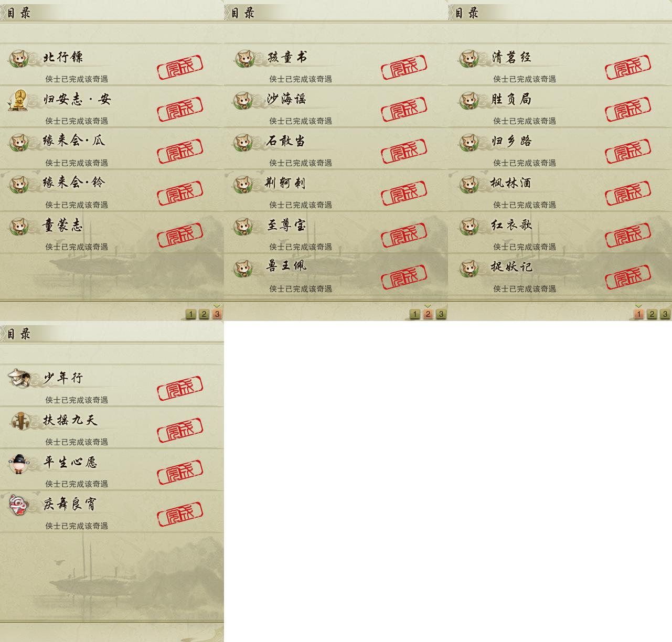672x642 pixels.
Task: Select the wooden pillar icon for 扶摇九天
Action: click(19, 421)
